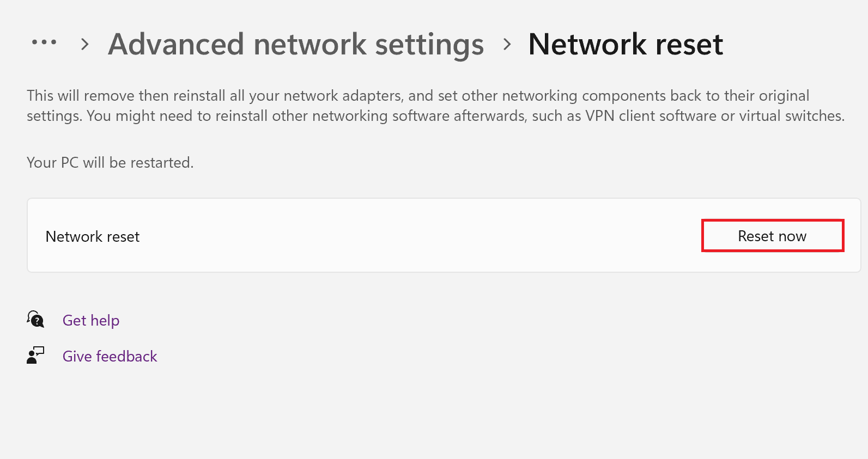868x459 pixels.
Task: Click the Get help chat bubble icon
Action: [x=35, y=319]
